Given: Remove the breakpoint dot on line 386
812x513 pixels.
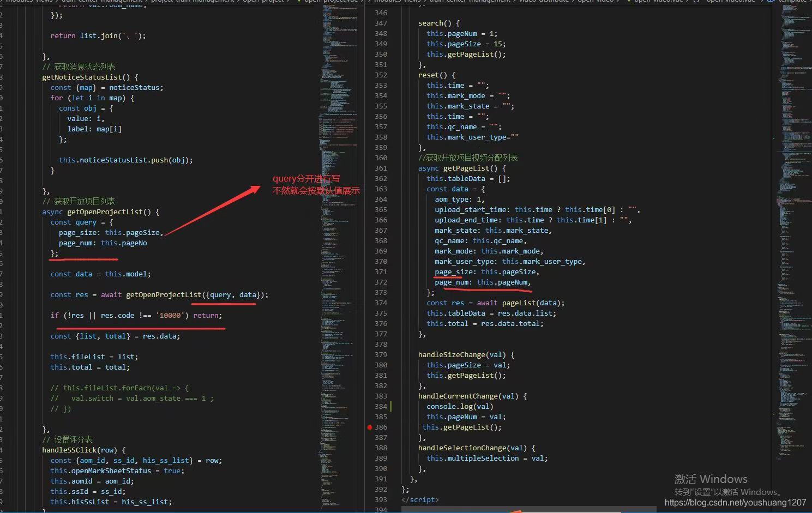Looking at the screenshot, I should (370, 427).
